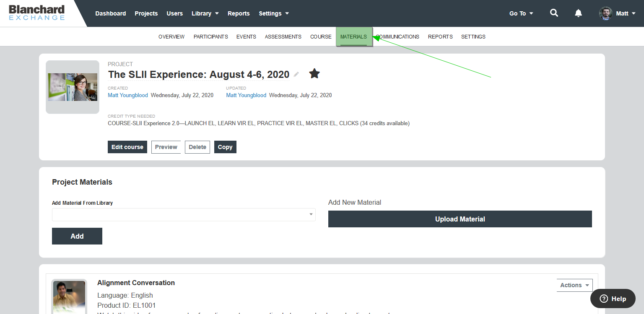Viewport: 644px width, 314px height.
Task: Click the pencil edit icon beside project title
Action: coord(296,75)
